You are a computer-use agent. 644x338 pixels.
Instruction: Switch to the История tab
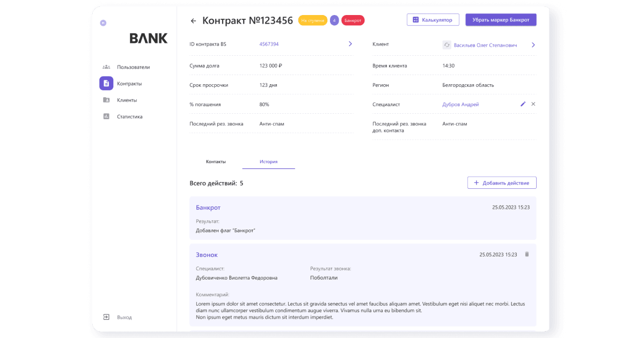pos(268,160)
